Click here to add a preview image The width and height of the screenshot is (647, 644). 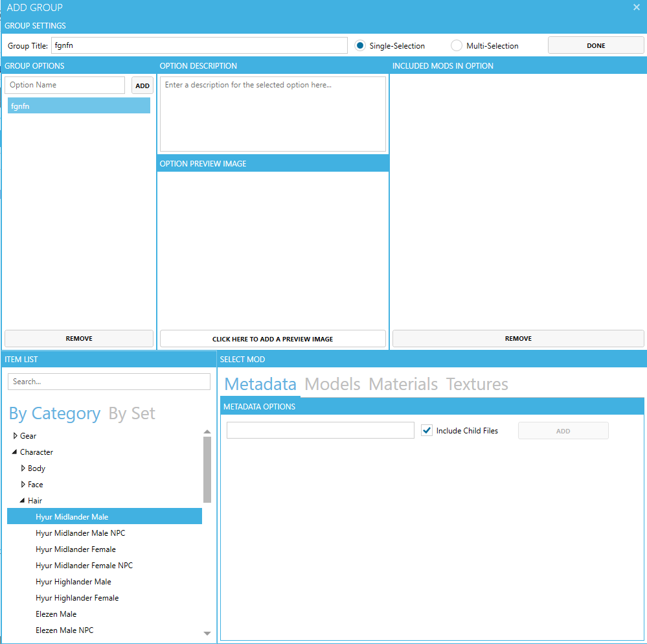tap(273, 338)
